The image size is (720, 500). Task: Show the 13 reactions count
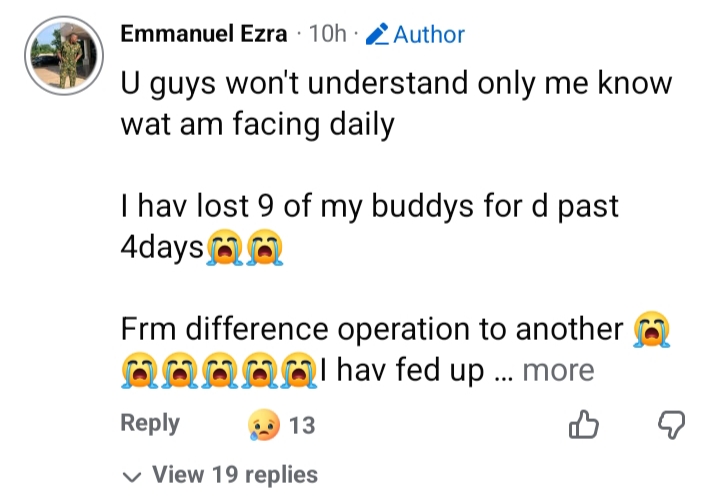tap(301, 426)
